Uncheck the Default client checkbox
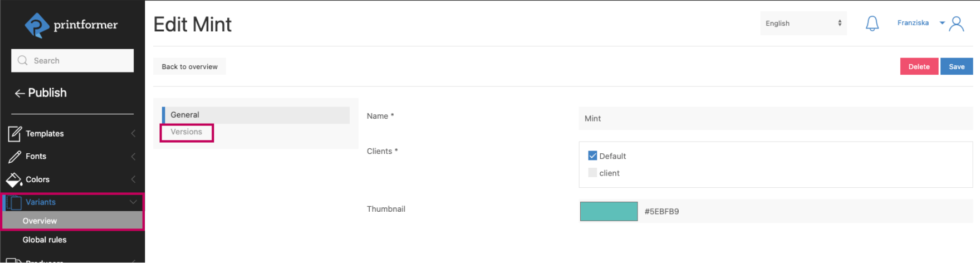The height and width of the screenshot is (263, 980). [592, 156]
